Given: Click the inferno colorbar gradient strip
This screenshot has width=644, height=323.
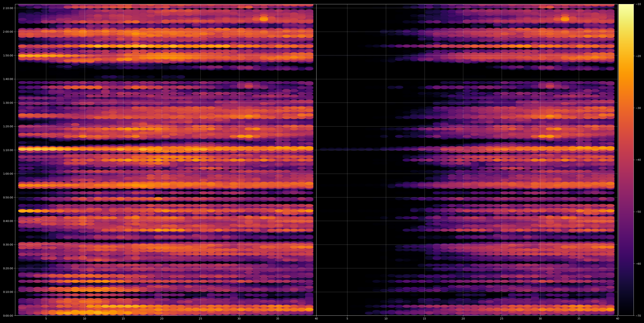Looking at the screenshot, I should (x=626, y=160).
